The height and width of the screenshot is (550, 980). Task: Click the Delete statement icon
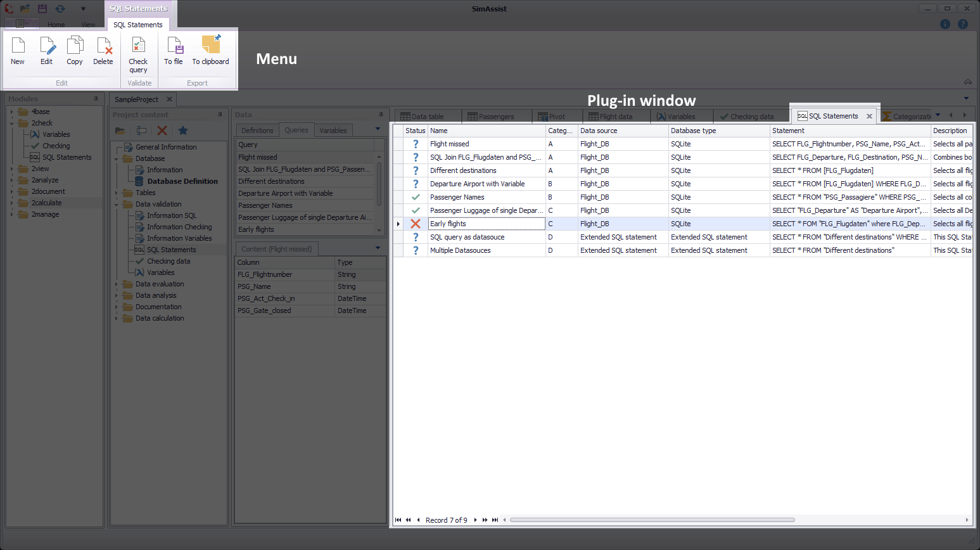coord(103,51)
